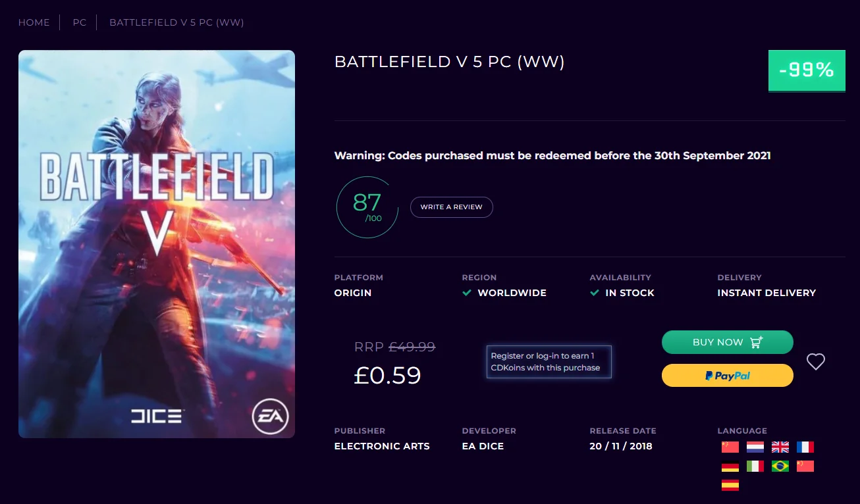The image size is (860, 504).
Task: Select the Netherlands flag under Language
Action: [x=755, y=447]
